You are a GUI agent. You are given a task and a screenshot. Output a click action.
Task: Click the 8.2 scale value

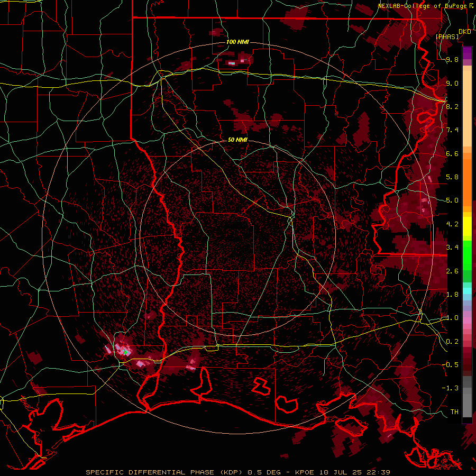pyautogui.click(x=452, y=106)
